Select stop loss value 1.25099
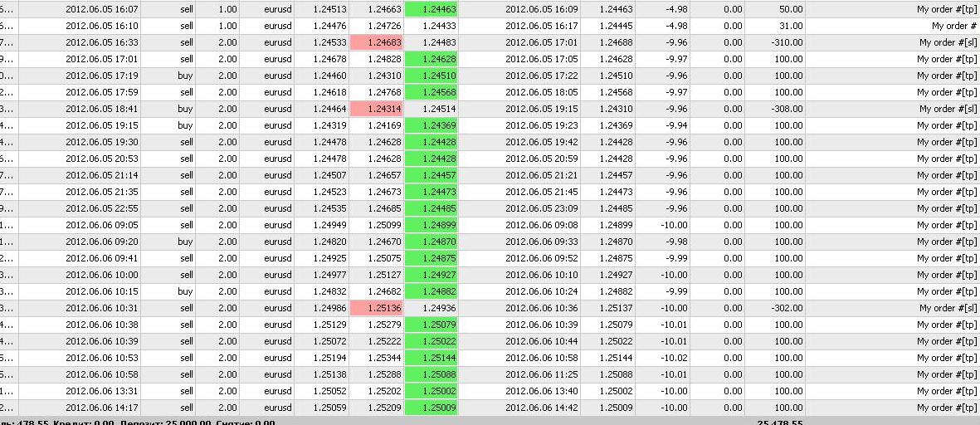The image size is (980, 425). click(384, 225)
